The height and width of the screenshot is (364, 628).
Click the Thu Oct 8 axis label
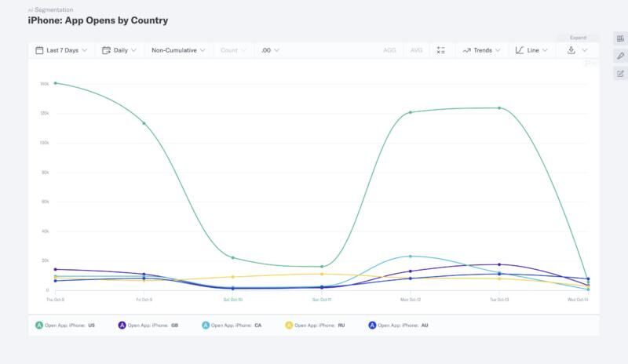tap(55, 300)
